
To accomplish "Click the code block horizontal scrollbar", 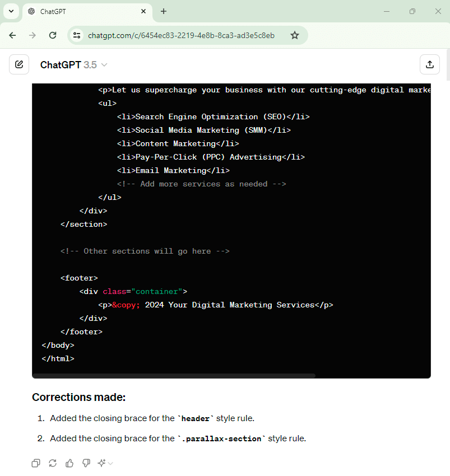I will click(174, 376).
